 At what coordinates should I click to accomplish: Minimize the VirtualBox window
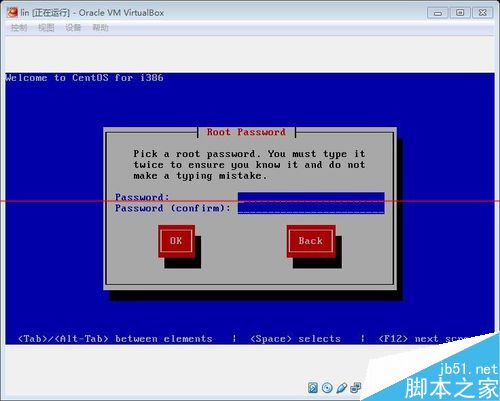coord(438,13)
